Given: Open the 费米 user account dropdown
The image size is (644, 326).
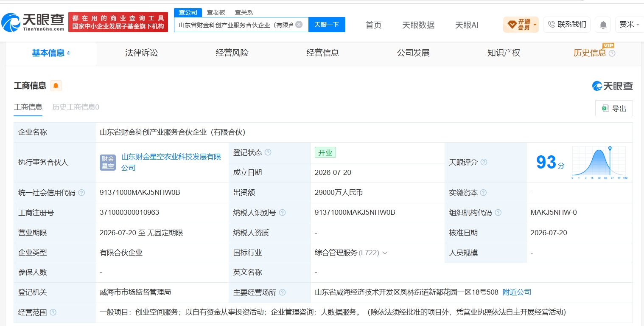Looking at the screenshot, I should tap(629, 25).
